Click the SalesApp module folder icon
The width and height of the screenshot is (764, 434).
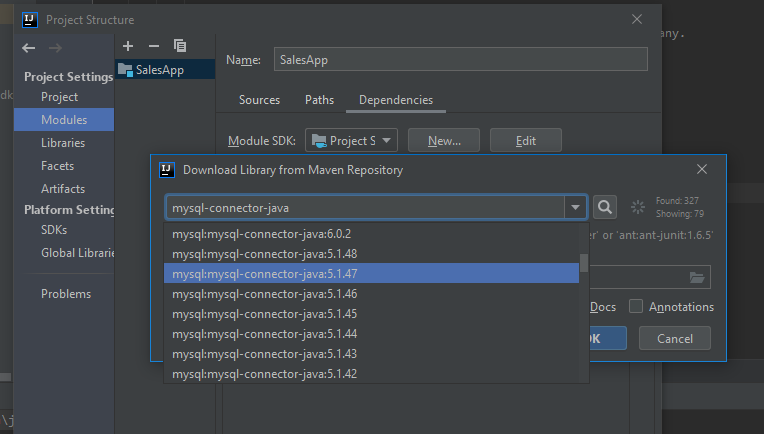125,70
